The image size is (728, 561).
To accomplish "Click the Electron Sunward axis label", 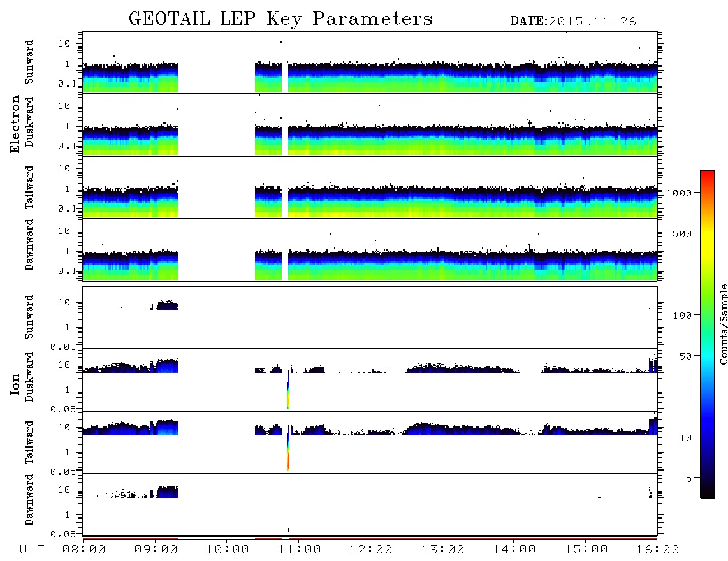I will 29,62.
